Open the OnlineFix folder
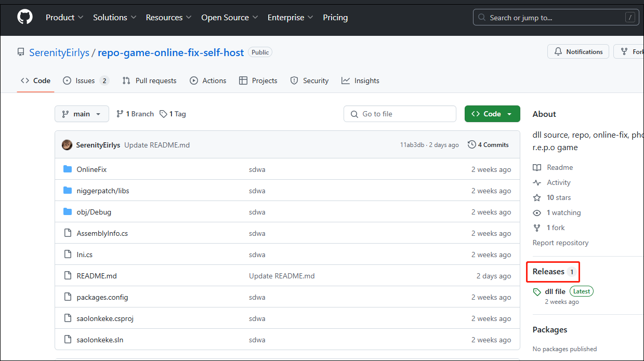Viewport: 644px width, 361px height. pyautogui.click(x=91, y=169)
